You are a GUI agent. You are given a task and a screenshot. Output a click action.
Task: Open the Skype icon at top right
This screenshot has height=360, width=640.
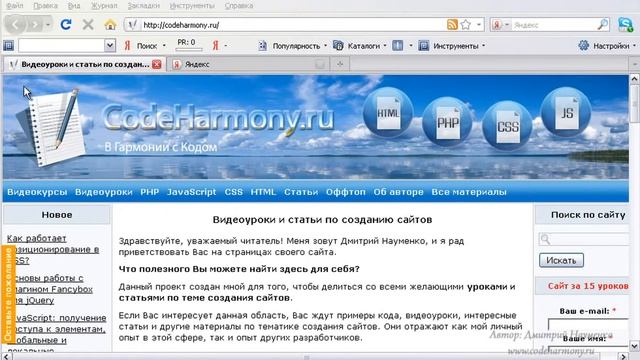coord(625,25)
